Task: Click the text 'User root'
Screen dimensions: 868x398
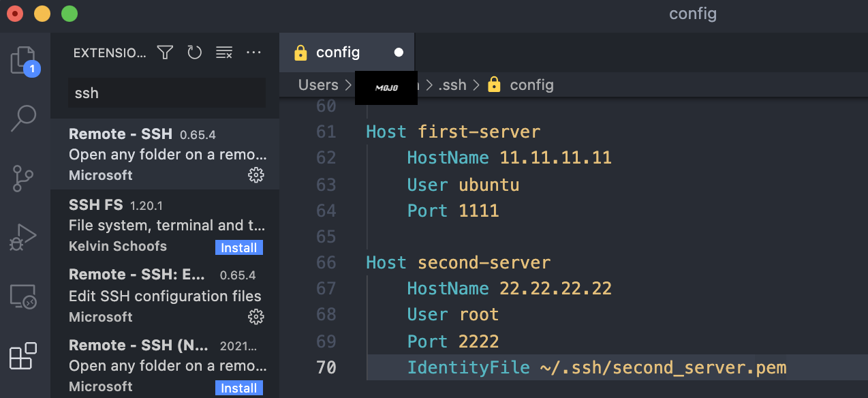Action: 453,314
